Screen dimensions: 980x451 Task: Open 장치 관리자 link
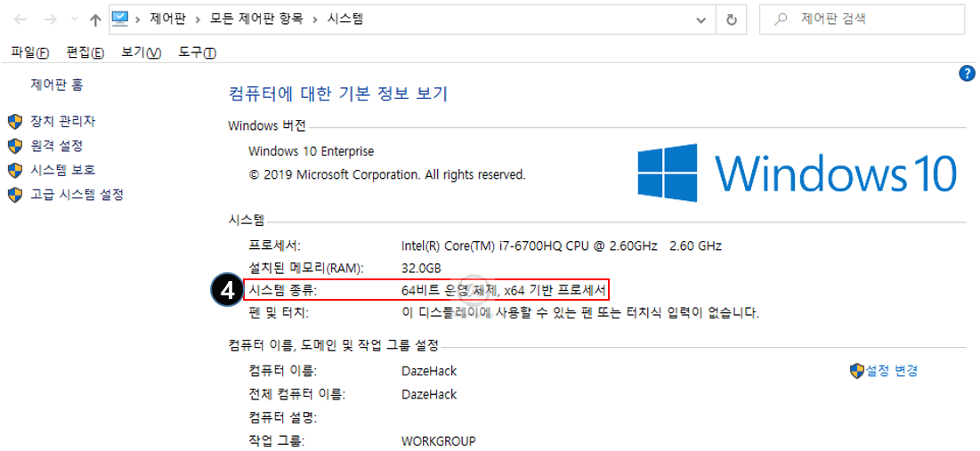[62, 121]
